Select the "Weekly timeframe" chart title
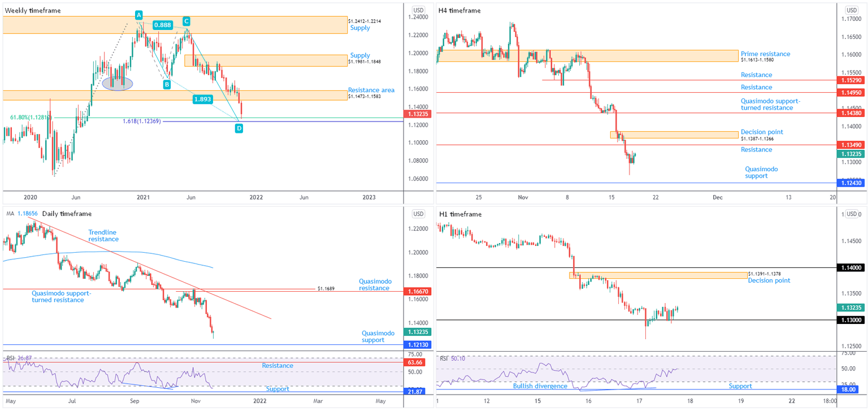 (x=33, y=10)
